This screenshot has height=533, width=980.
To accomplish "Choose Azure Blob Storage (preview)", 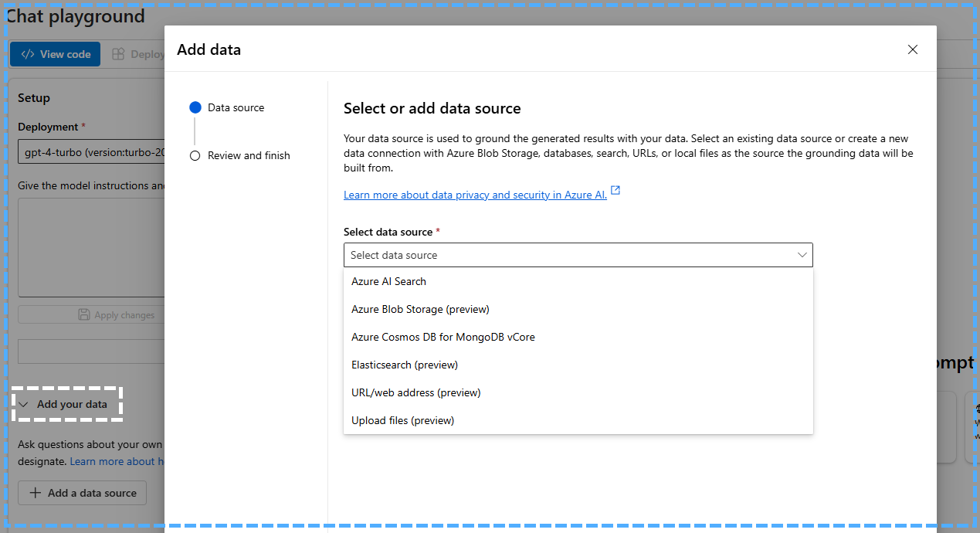I will (x=420, y=309).
